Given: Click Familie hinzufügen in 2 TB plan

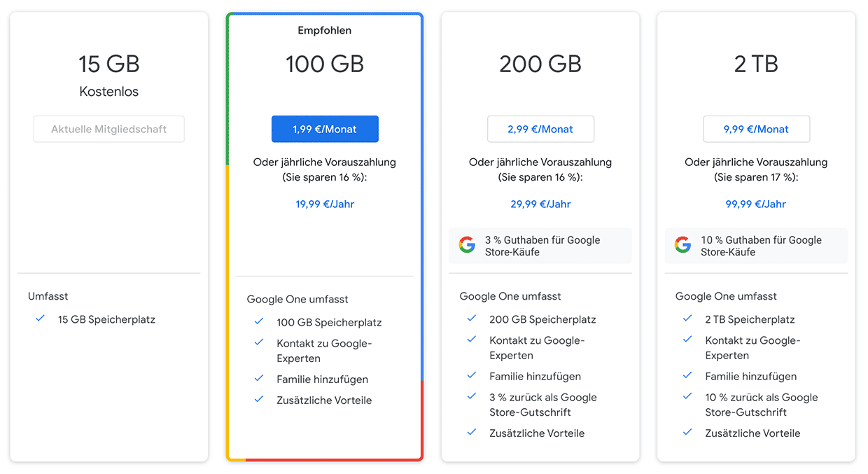Looking at the screenshot, I should tap(751, 376).
